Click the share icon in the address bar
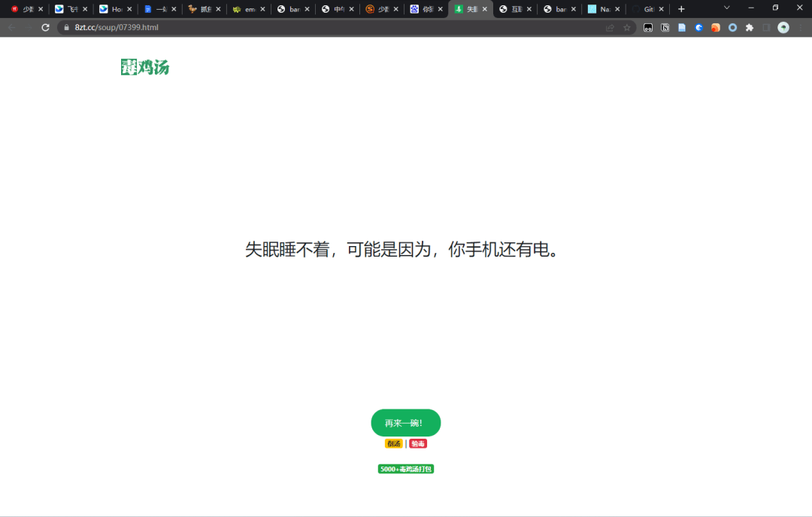Image resolution: width=812 pixels, height=517 pixels. point(610,27)
